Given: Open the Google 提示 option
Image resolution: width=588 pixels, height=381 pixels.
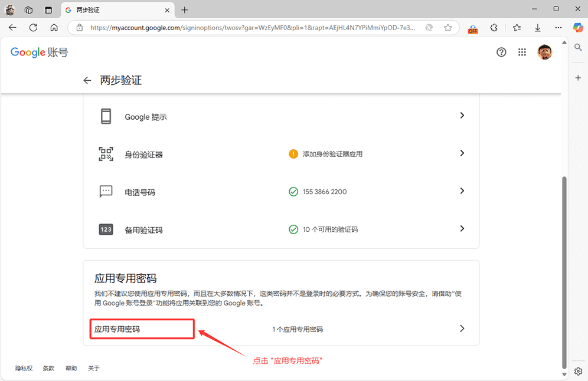Looking at the screenshot, I should pyautogui.click(x=281, y=116).
